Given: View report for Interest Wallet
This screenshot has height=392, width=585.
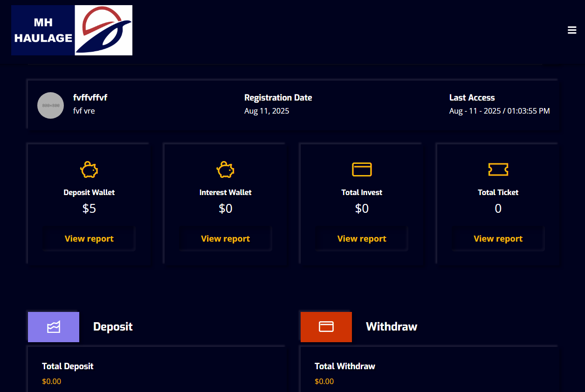Looking at the screenshot, I should point(226,239).
